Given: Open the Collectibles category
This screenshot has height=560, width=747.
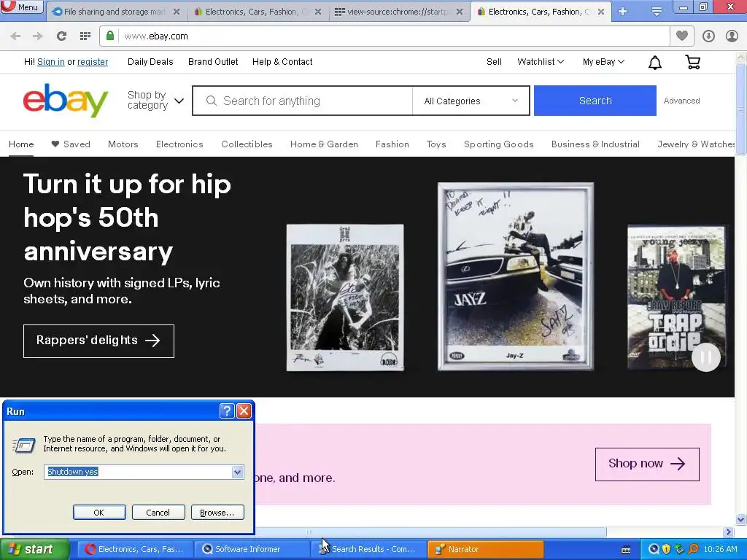Looking at the screenshot, I should click(x=247, y=144).
